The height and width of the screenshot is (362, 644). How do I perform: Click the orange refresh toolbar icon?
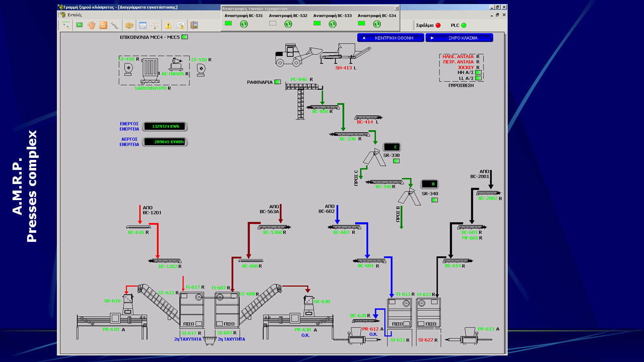pyautogui.click(x=103, y=25)
